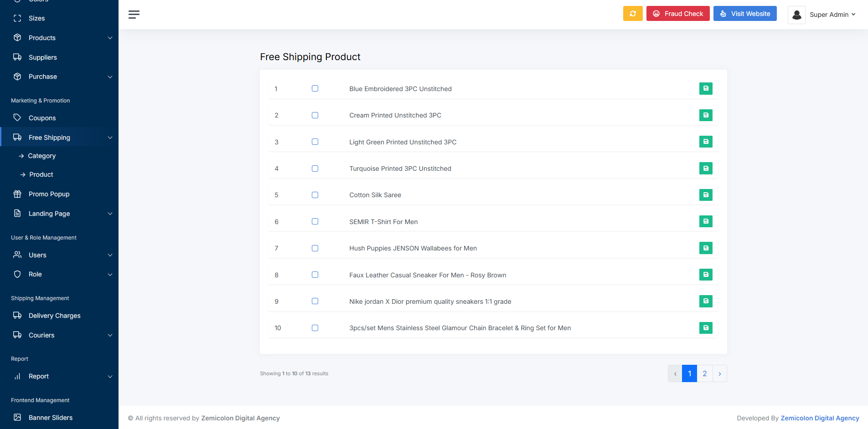Click the orange refresh cache icon button
This screenshot has height=429, width=868.
click(x=632, y=14)
